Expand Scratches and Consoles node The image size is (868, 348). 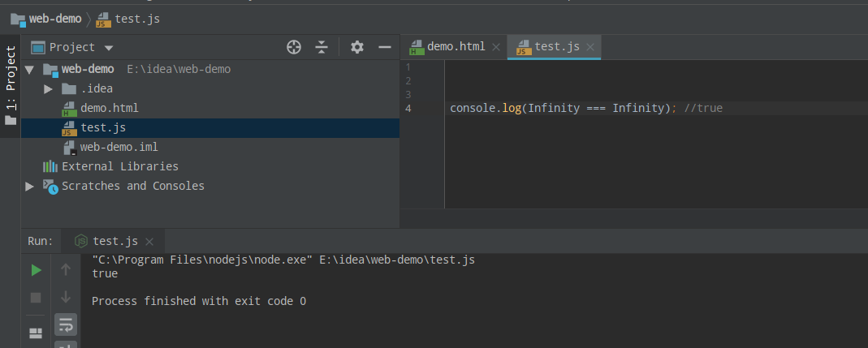[29, 187]
